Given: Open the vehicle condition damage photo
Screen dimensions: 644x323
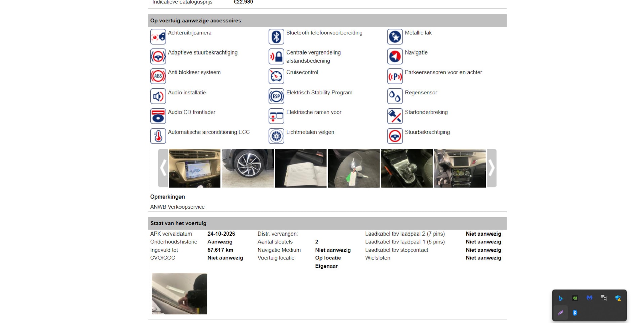Looking at the screenshot, I should [179, 293].
